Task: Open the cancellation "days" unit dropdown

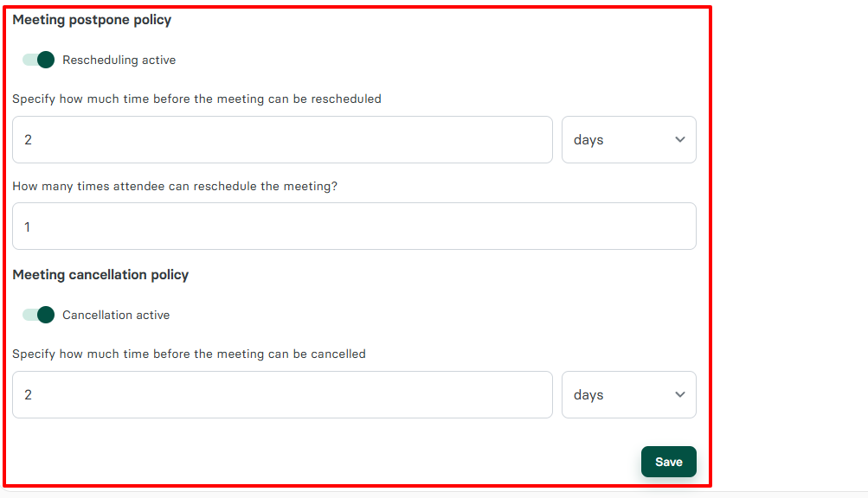Action: tap(629, 394)
